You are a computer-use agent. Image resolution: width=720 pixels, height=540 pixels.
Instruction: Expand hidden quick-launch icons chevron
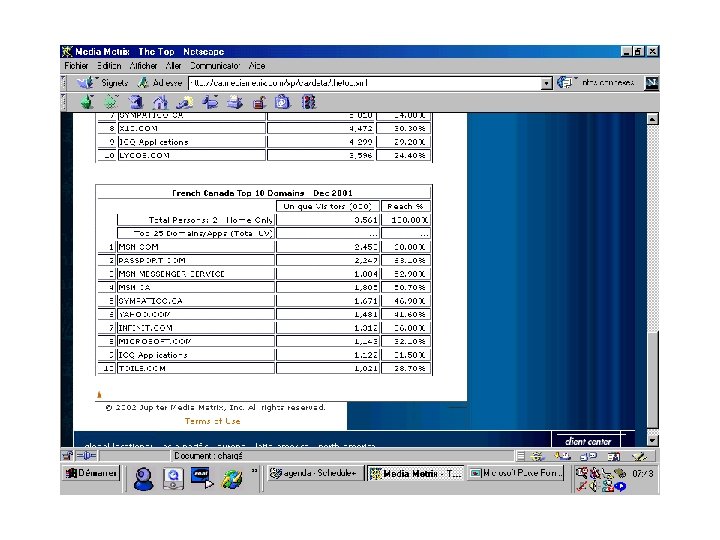pos(254,471)
